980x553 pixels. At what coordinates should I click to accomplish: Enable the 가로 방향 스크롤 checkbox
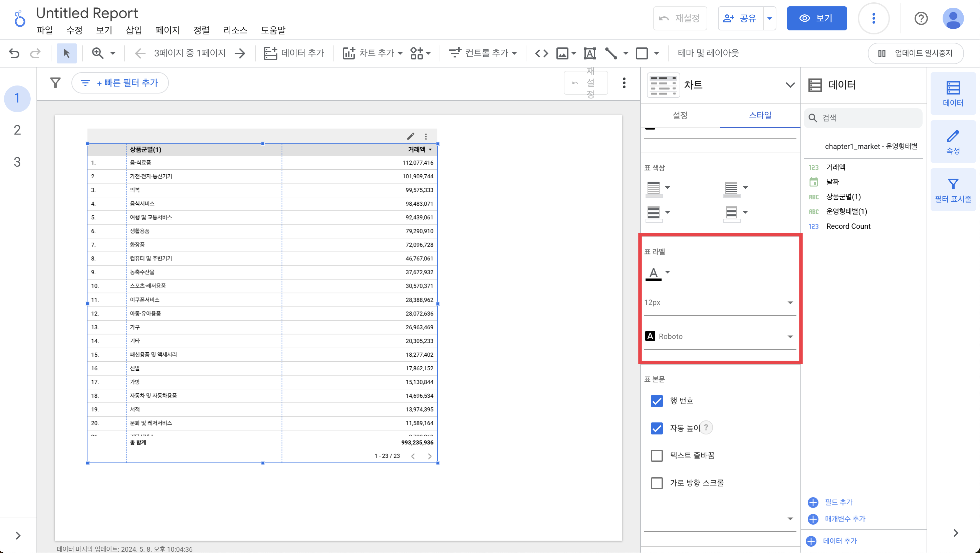coord(657,483)
